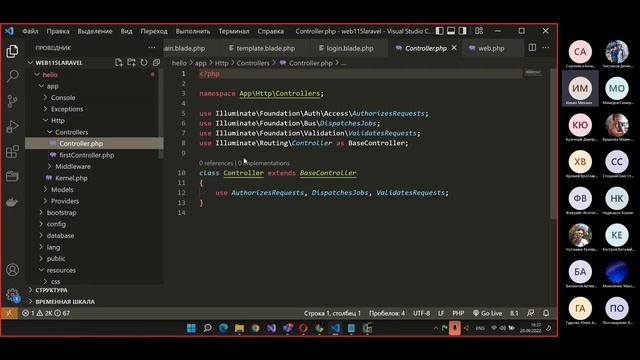Open the Search view in activity bar

click(x=12, y=76)
